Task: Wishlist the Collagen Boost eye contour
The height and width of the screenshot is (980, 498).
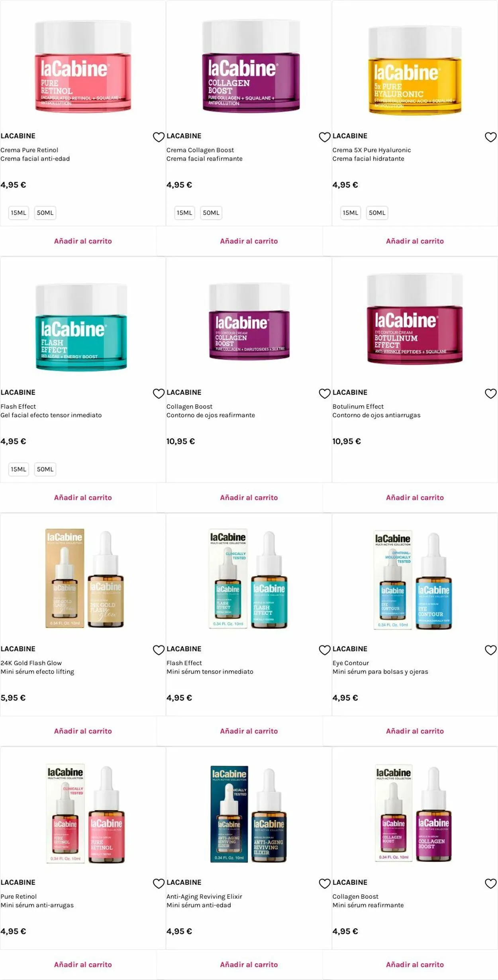Action: point(325,393)
